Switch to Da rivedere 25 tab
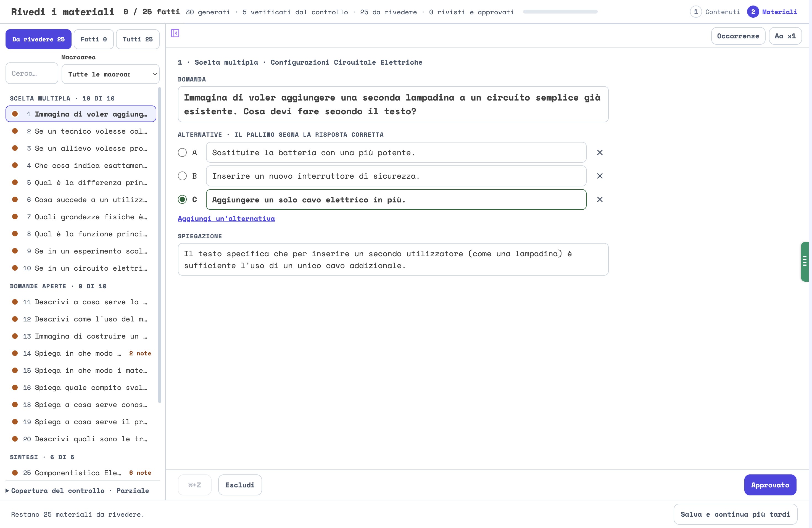The height and width of the screenshot is (528, 812). coord(38,39)
